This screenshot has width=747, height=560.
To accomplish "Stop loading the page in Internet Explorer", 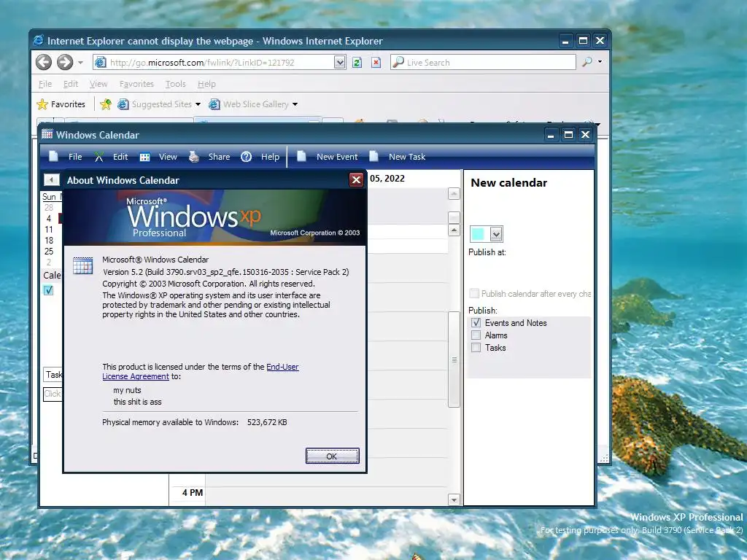I will pyautogui.click(x=376, y=63).
